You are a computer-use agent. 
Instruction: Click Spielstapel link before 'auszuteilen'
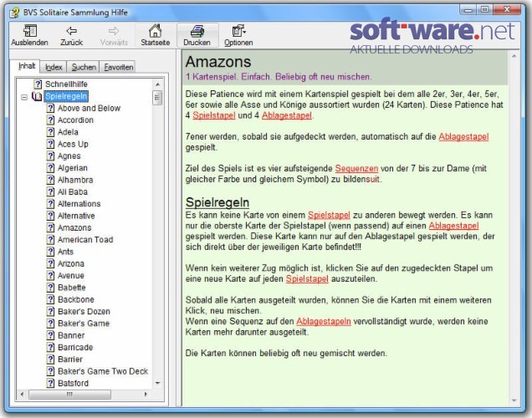pos(307,279)
